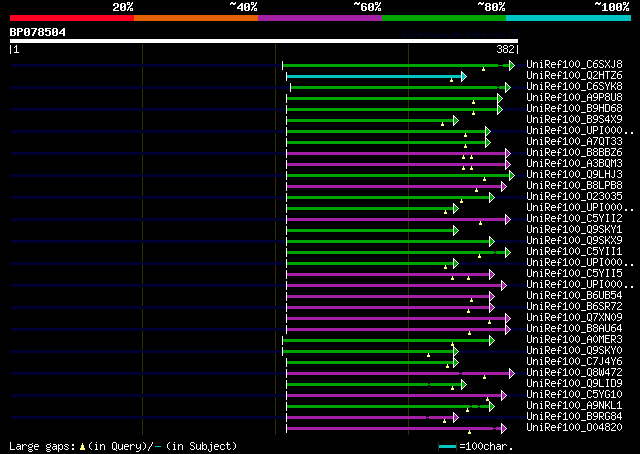The image size is (640, 454).
Task: Select the UniRef100_Q9SKY0 label
Action: point(574,351)
